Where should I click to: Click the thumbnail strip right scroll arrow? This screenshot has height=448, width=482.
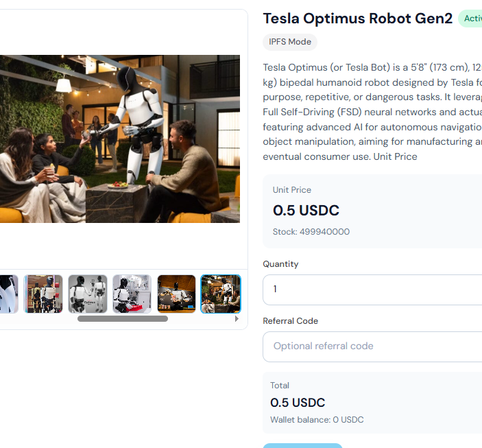click(237, 319)
